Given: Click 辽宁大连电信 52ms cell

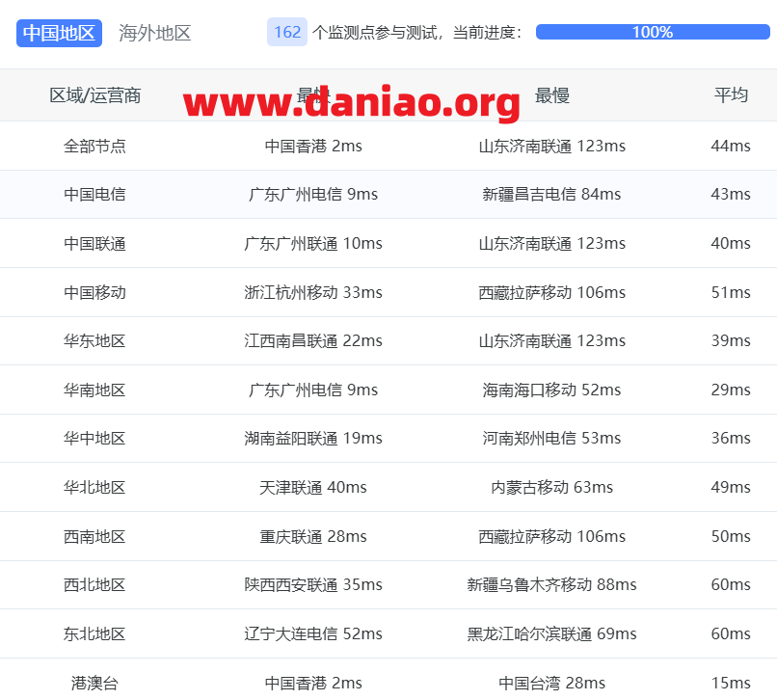Looking at the screenshot, I should coord(313,634).
